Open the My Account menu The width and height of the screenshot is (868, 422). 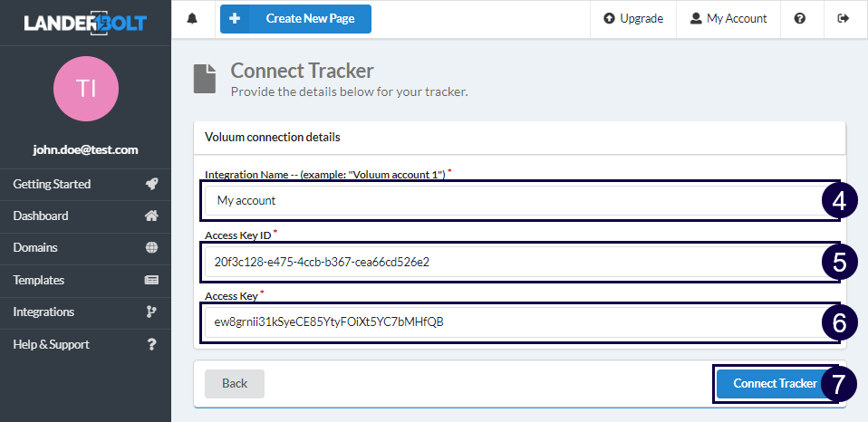coord(728,19)
